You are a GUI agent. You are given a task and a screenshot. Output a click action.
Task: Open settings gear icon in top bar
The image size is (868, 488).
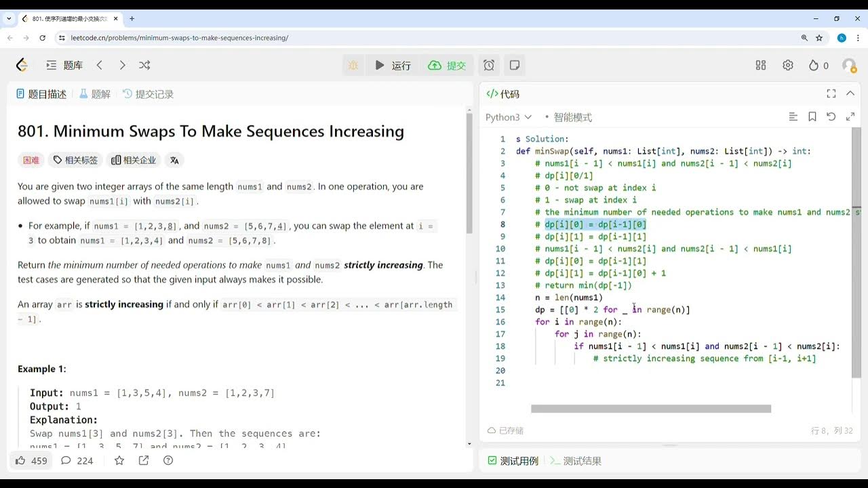click(788, 65)
